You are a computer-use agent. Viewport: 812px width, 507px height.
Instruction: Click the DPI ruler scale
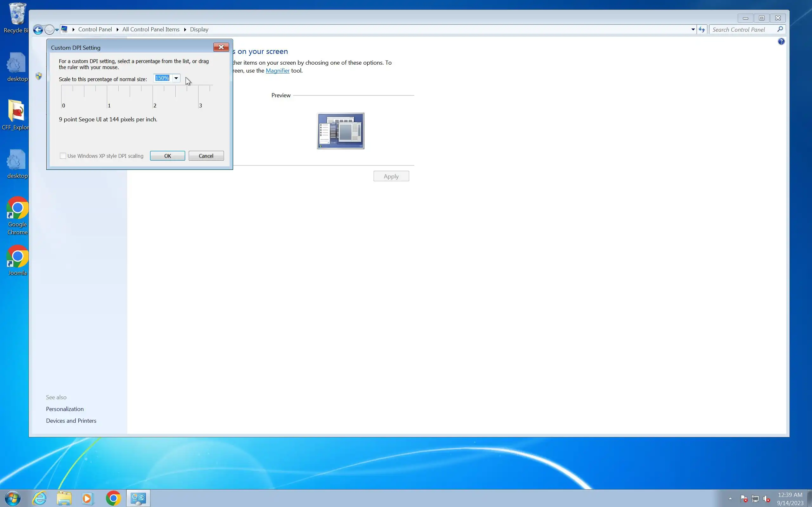point(137,96)
